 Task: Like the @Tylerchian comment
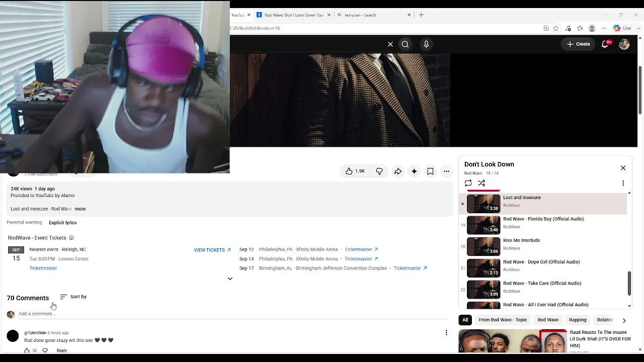pyautogui.click(x=27, y=350)
